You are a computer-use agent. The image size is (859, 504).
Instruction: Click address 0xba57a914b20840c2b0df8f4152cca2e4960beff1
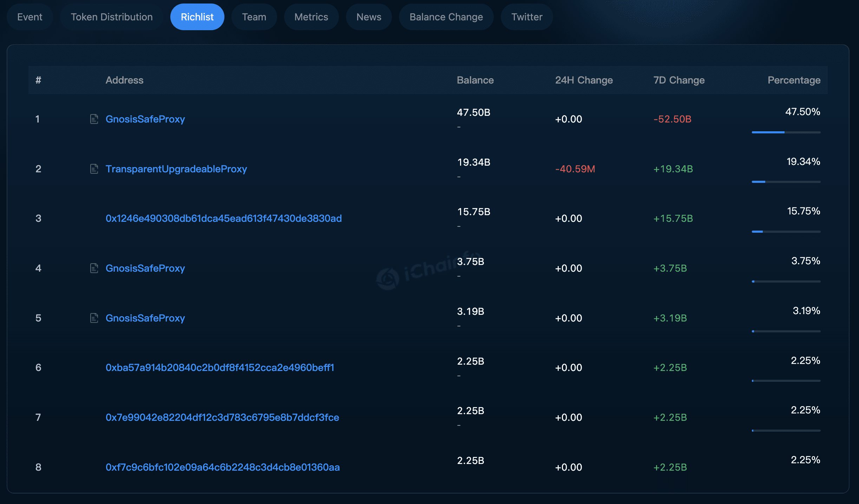click(220, 367)
